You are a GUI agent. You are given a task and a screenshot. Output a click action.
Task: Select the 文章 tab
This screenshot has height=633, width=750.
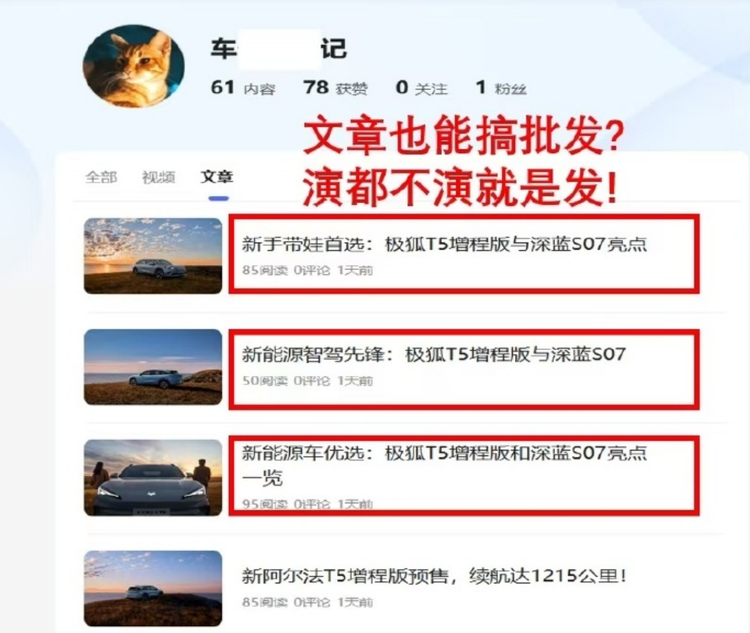point(217,177)
